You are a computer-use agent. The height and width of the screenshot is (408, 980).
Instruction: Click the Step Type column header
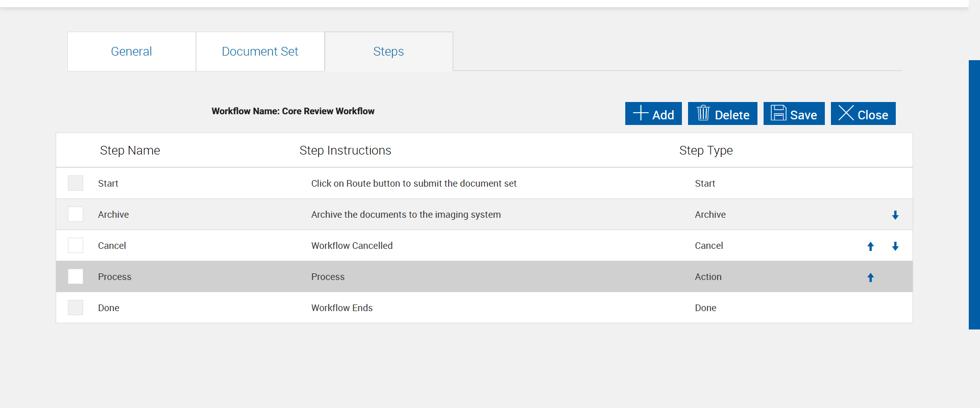pos(706,150)
